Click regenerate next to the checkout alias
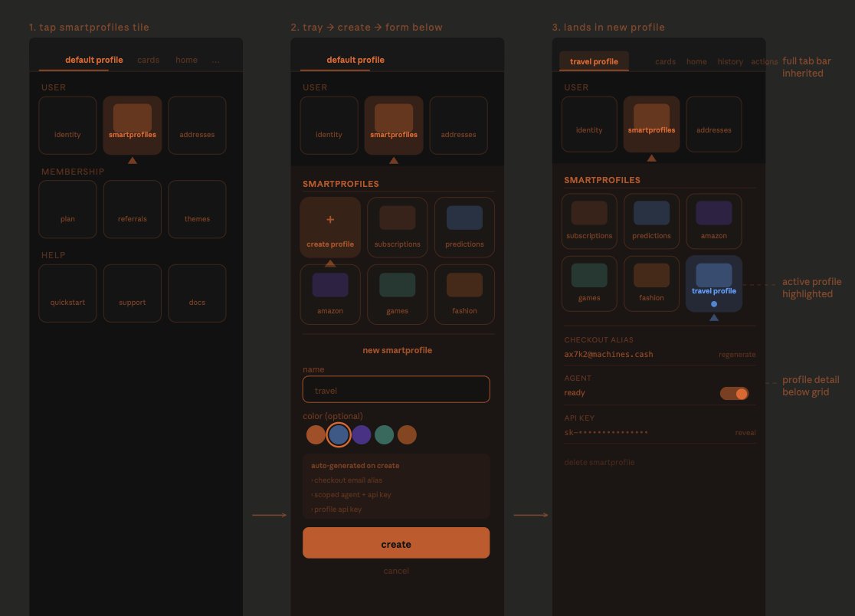This screenshot has height=616, width=855. pyautogui.click(x=737, y=354)
